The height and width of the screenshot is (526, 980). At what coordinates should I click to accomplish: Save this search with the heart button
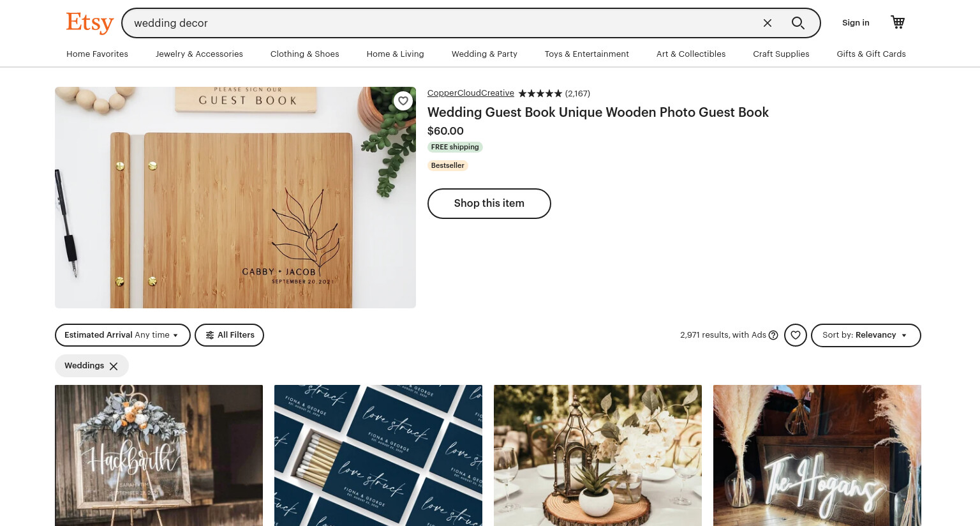(x=796, y=335)
